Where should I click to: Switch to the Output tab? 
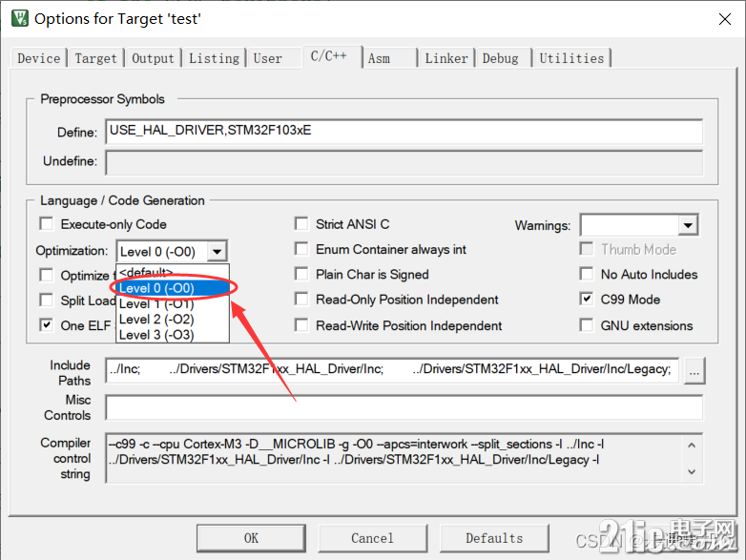point(153,58)
